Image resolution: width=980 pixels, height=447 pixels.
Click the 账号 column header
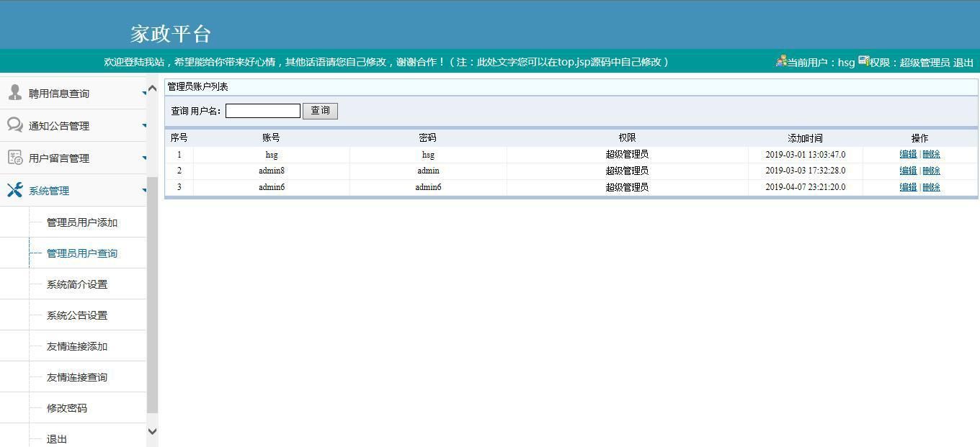[x=271, y=137]
